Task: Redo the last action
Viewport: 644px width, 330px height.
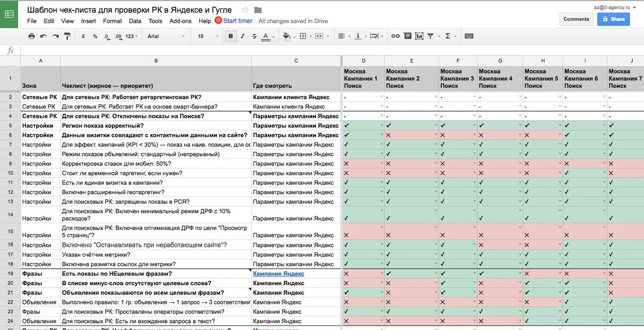Action: pyautogui.click(x=55, y=36)
